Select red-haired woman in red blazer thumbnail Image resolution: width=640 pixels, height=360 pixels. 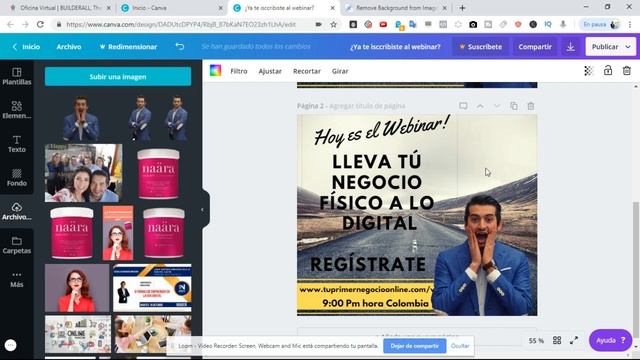[77, 288]
